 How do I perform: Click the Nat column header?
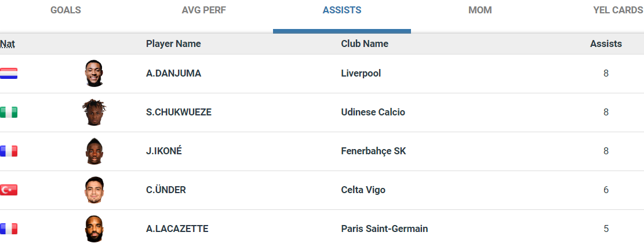[8, 43]
